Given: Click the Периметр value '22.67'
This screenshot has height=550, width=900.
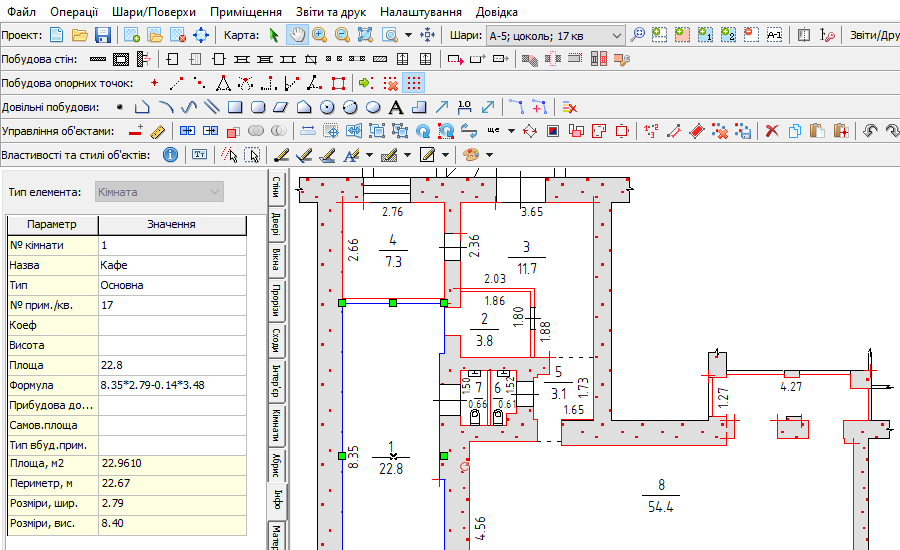Looking at the screenshot, I should coord(172,483).
